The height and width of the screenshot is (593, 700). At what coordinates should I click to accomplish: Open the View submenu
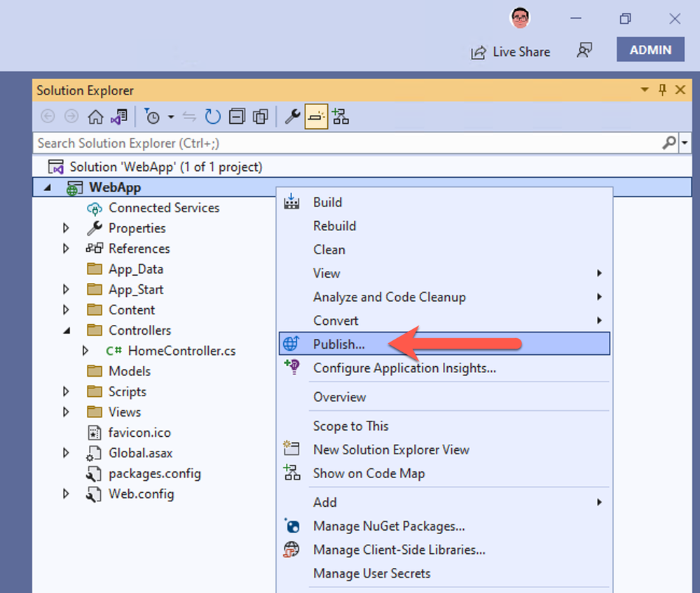pyautogui.click(x=444, y=273)
